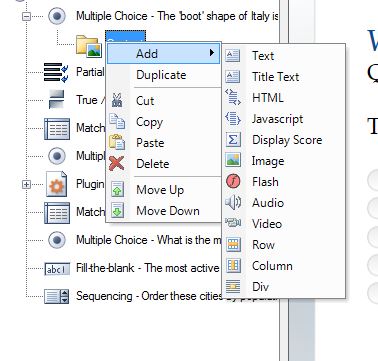
Task: Click the red X Delete icon
Action: click(x=117, y=164)
